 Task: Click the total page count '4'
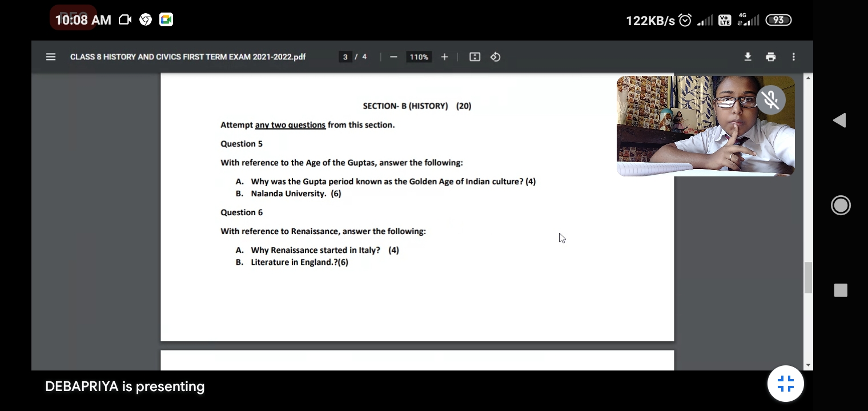pyautogui.click(x=364, y=57)
